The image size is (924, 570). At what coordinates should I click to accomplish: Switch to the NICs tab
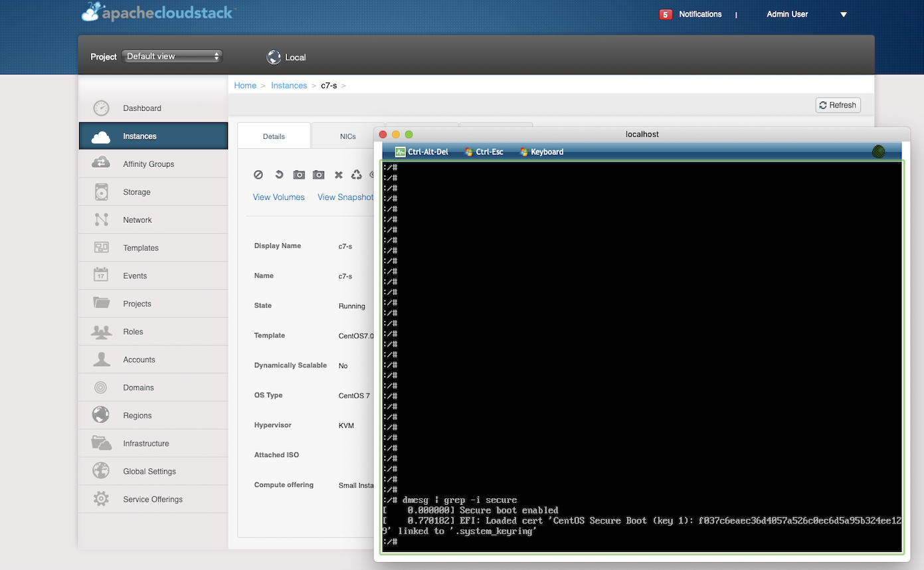pyautogui.click(x=347, y=136)
